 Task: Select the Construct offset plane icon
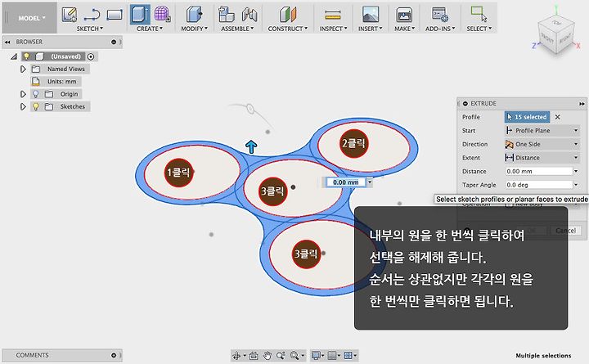(288, 15)
